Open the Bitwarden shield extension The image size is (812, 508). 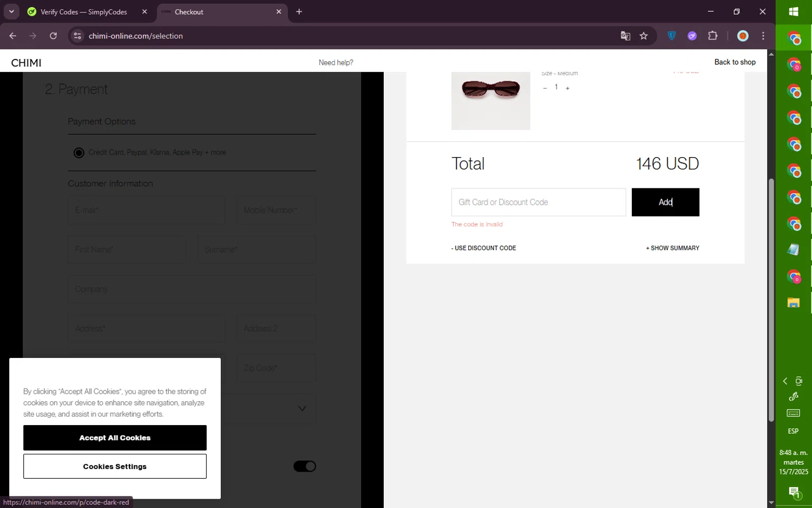tap(672, 36)
